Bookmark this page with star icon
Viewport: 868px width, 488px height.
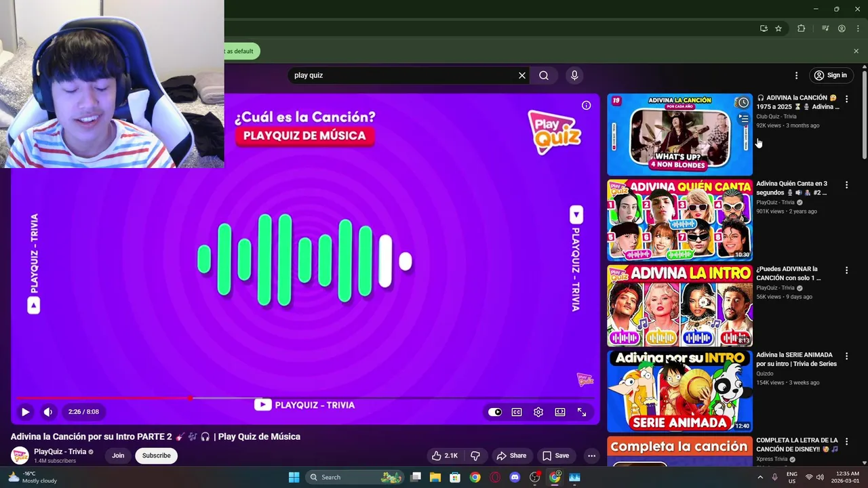778,28
